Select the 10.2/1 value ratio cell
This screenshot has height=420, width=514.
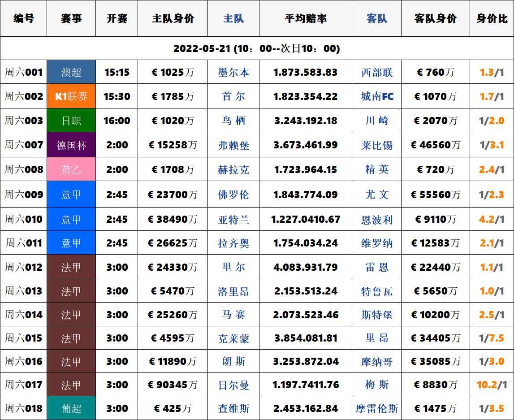click(492, 385)
